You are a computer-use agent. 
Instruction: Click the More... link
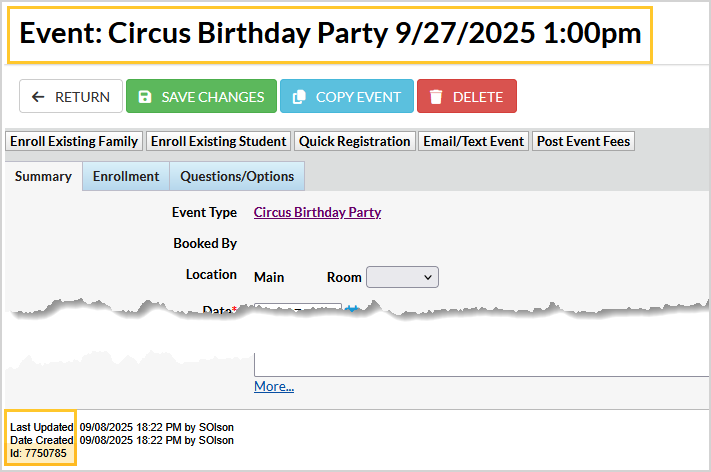pyautogui.click(x=274, y=387)
